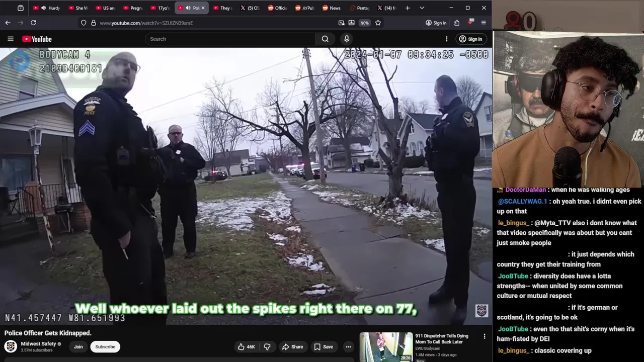Click the install/download page icon in address bar
The image size is (644, 362).
click(351, 23)
